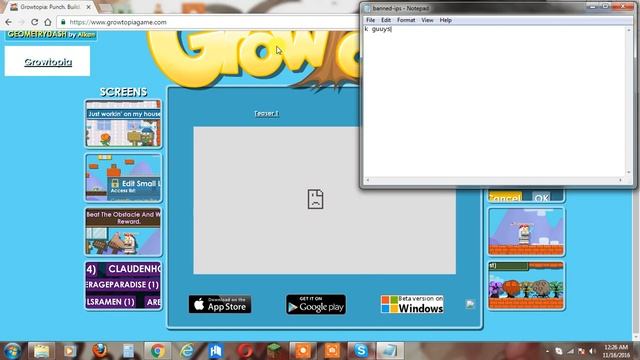Open Notepad Format menu
The image size is (640, 360).
click(x=406, y=20)
